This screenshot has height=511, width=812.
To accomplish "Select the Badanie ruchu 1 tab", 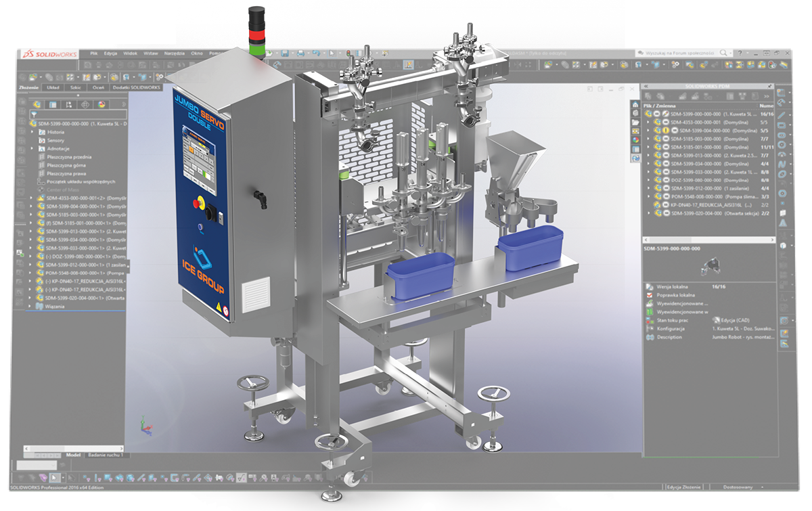I will tap(107, 455).
